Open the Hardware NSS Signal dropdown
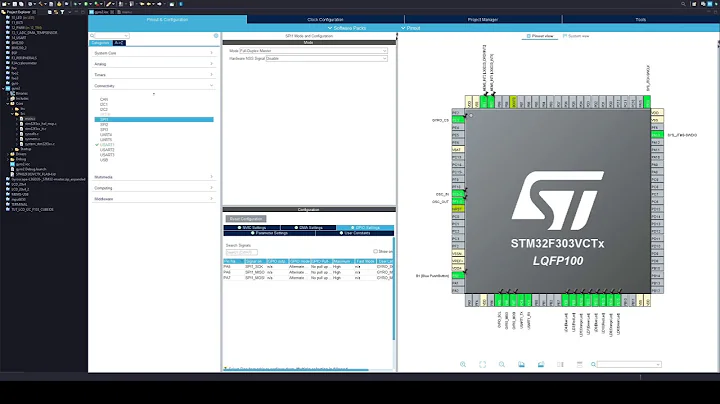 pyautogui.click(x=326, y=58)
